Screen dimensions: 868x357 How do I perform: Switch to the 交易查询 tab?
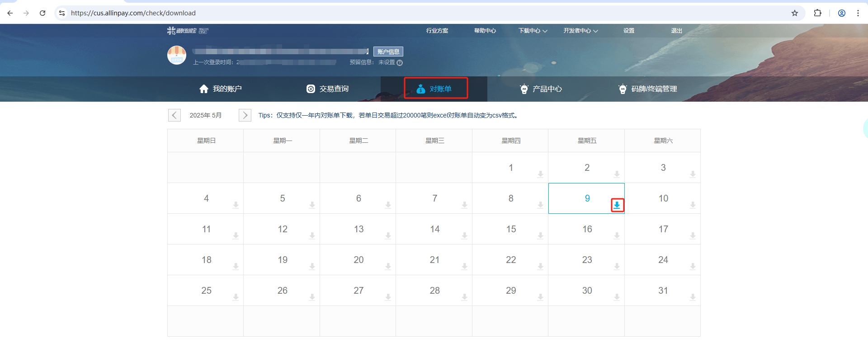click(x=328, y=89)
